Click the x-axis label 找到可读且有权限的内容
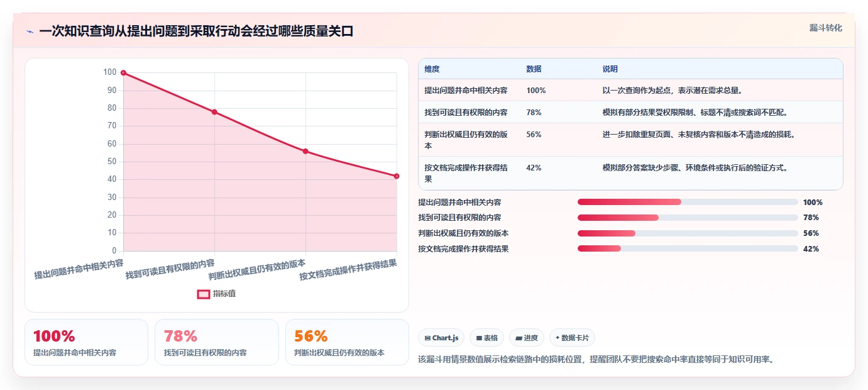Viewport: 868px width, 390px height. (x=170, y=269)
